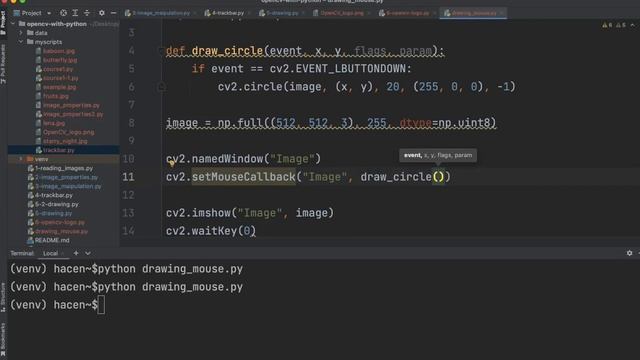The width and height of the screenshot is (640, 360).
Task: Collapse the myscripts folder
Action: point(21,42)
